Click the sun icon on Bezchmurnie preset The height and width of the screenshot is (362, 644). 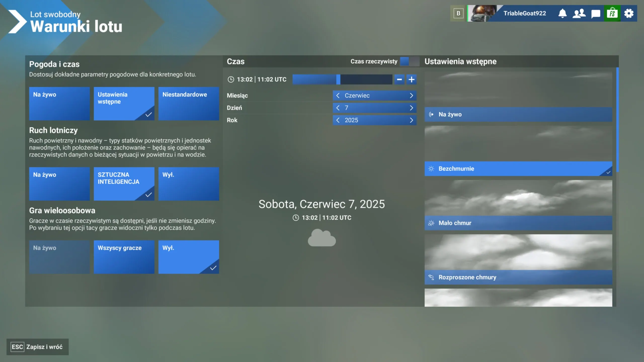tap(431, 169)
